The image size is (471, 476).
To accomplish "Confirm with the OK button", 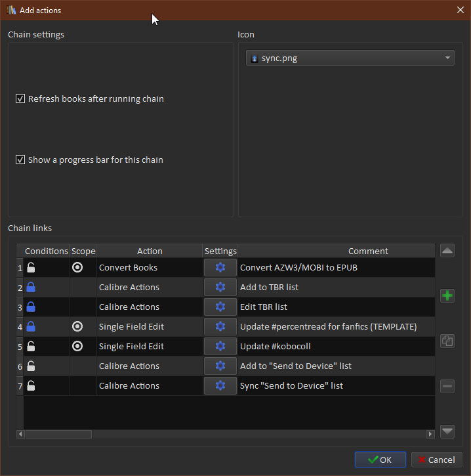I will (380, 460).
